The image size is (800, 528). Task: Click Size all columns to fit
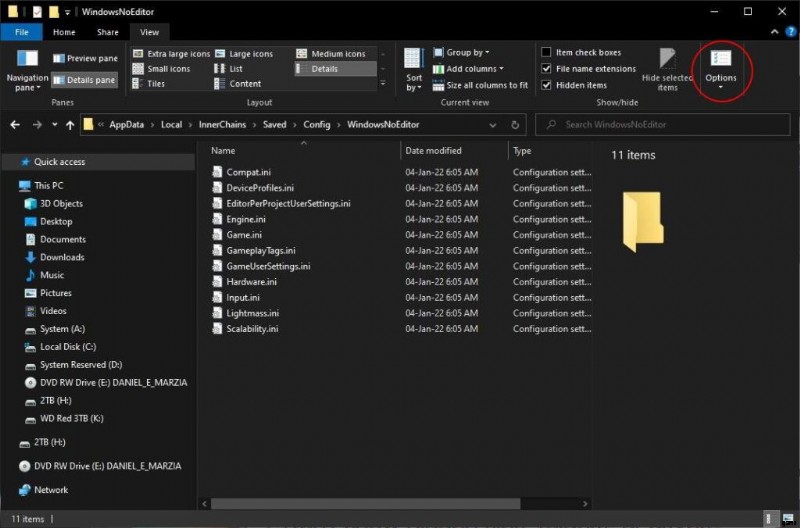(x=480, y=85)
